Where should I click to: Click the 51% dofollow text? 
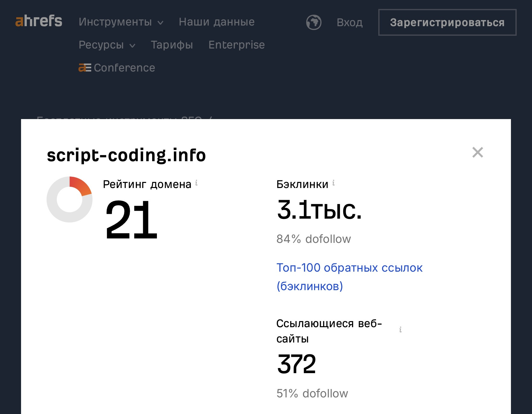[x=312, y=394]
